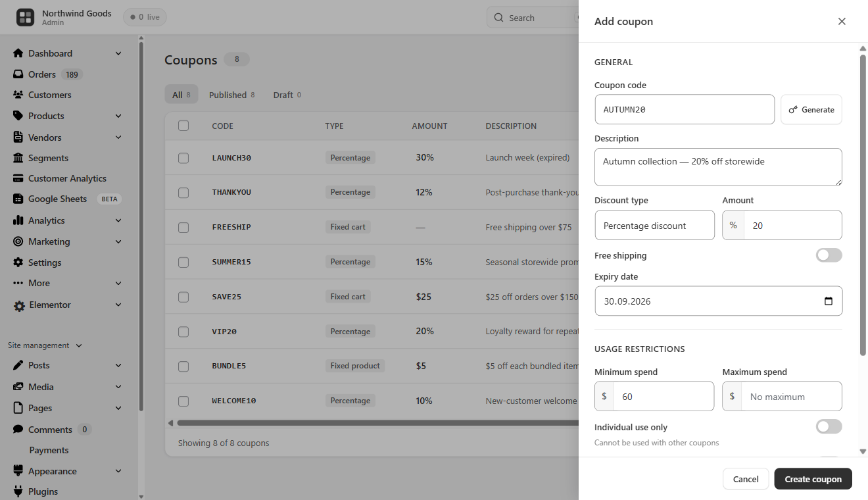The width and height of the screenshot is (868, 500).
Task: Click the Generate code button
Action: pyautogui.click(x=811, y=110)
